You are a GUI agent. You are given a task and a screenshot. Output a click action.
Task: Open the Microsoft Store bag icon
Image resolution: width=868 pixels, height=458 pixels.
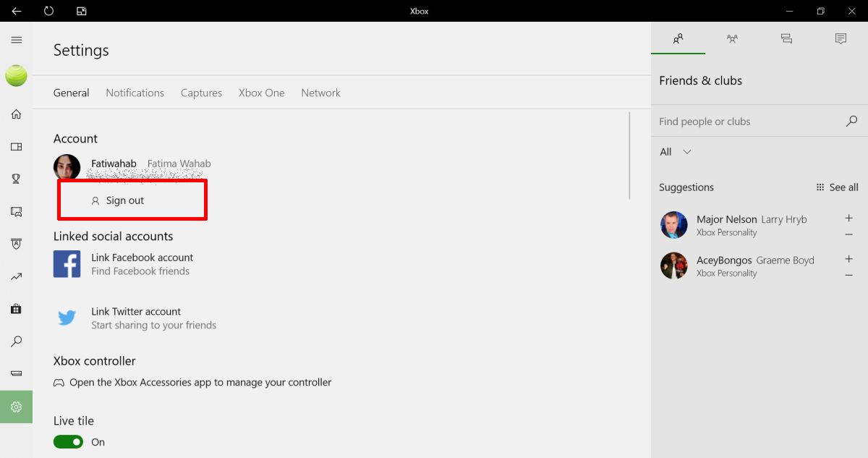pos(16,309)
